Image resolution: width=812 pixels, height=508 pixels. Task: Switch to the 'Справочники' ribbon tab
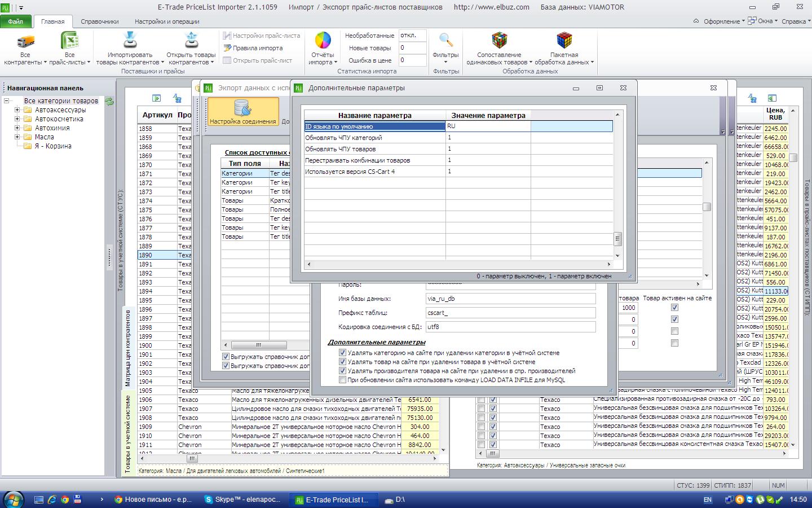coord(100,21)
